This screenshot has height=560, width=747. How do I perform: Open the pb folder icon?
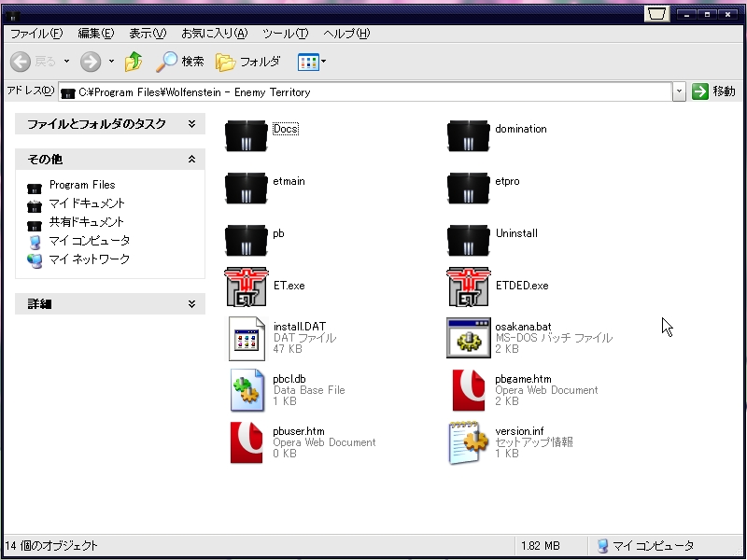(x=246, y=241)
